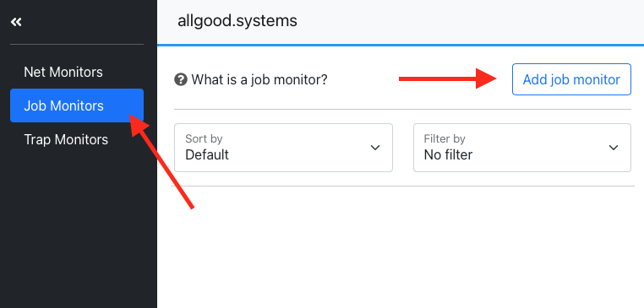Click the "No filter" value in Filter by
Screen dimensions: 644x308
point(448,155)
